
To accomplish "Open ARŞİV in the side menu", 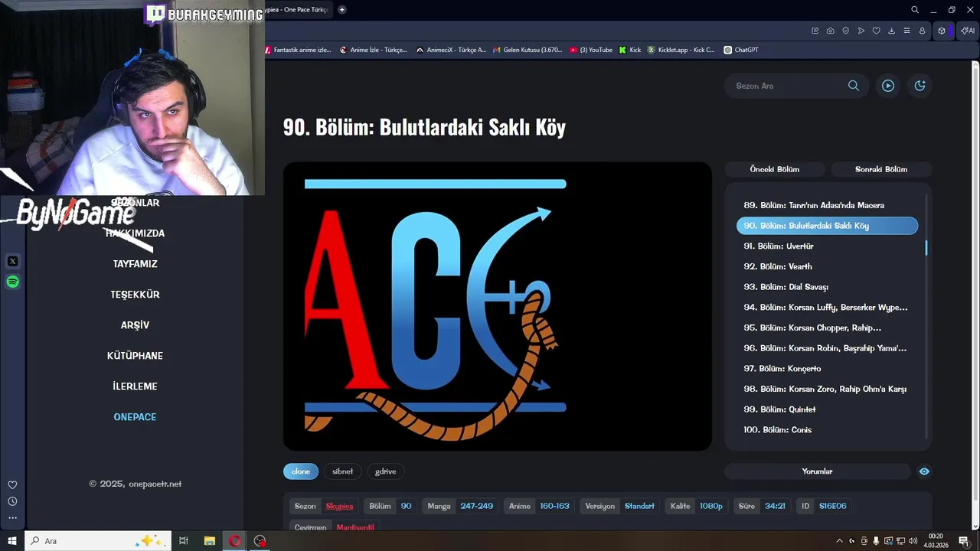I will [135, 325].
